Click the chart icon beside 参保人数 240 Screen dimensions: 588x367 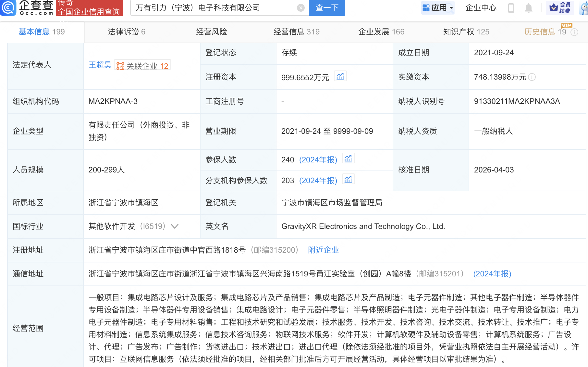[x=348, y=159]
